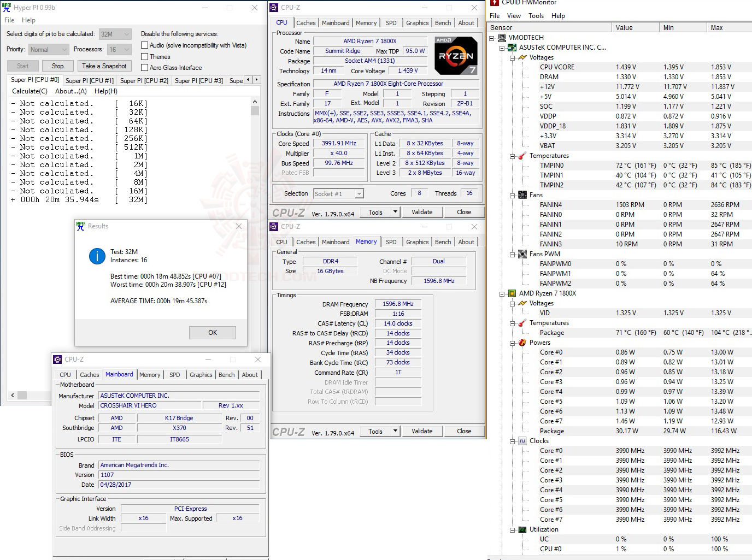
Task: Click the Results dialog title bar icon
Action: [81, 226]
